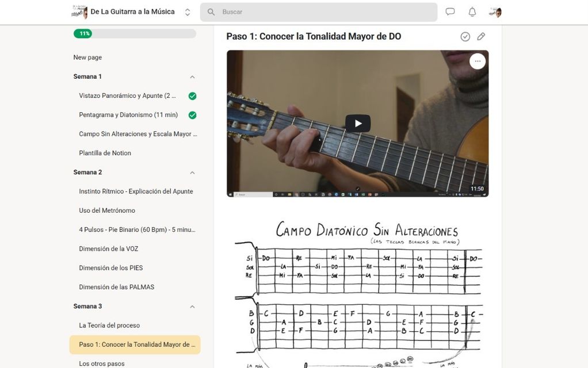Click the lesson title Paso 1: Conocer la Tonalidad Mayor de DO
This screenshot has width=588, height=368.
point(314,36)
